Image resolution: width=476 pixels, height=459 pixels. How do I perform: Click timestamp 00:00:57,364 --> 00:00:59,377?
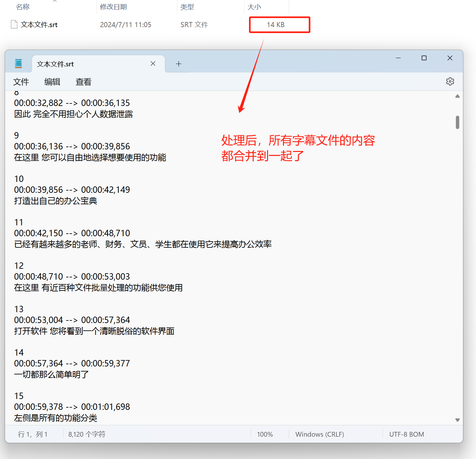click(72, 364)
